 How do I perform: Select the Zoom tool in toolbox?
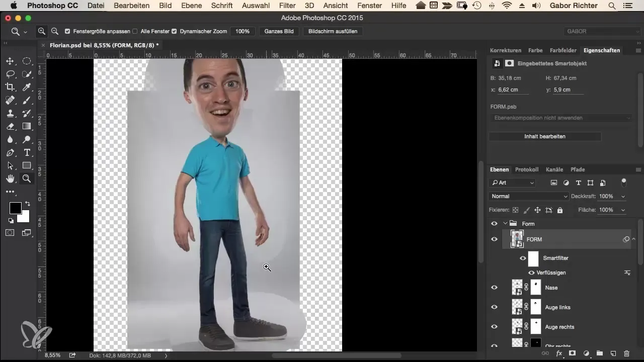coord(27,178)
